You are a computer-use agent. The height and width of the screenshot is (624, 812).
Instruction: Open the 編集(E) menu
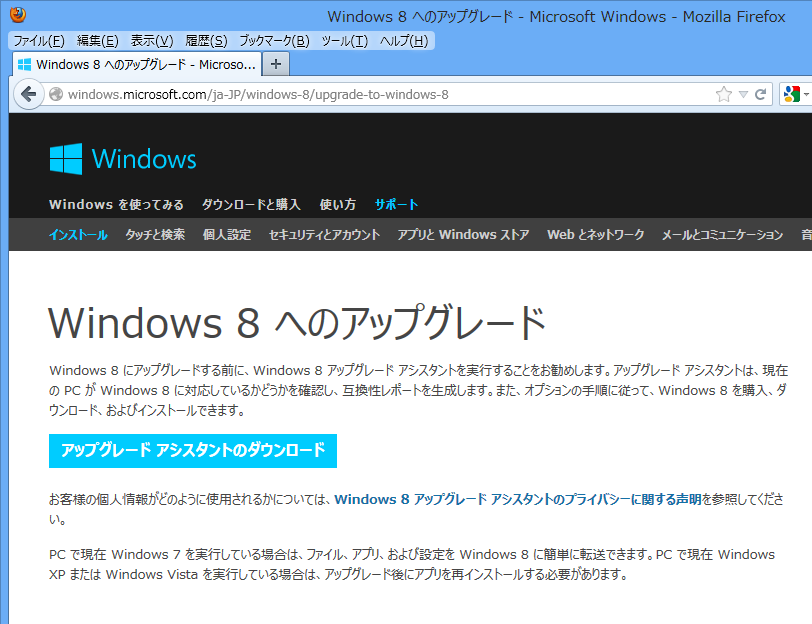(x=97, y=40)
